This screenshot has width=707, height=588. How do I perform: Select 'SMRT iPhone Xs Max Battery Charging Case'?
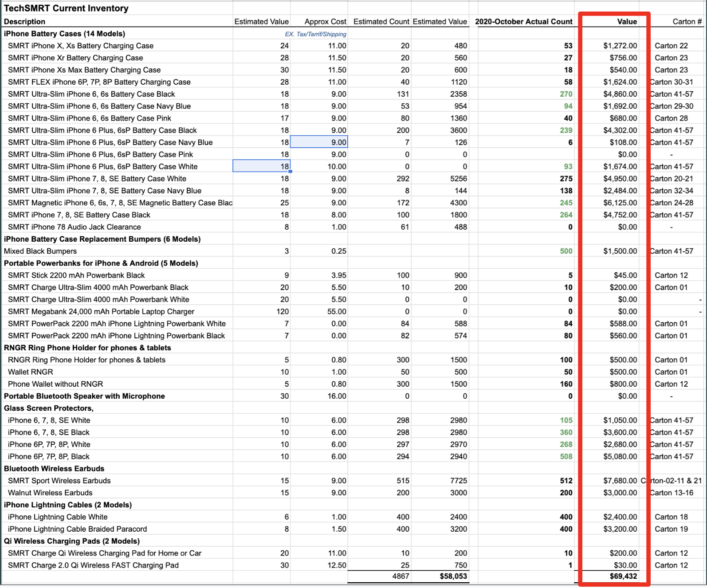(84, 70)
